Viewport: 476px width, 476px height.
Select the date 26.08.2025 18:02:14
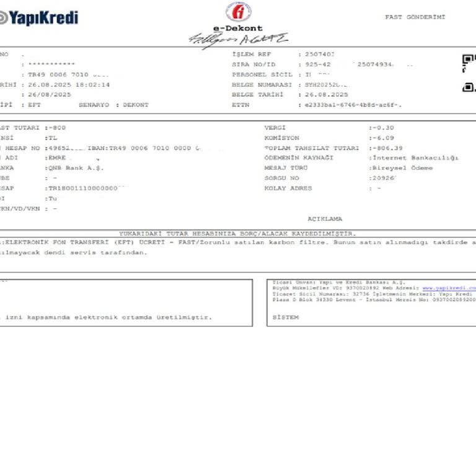tap(69, 85)
